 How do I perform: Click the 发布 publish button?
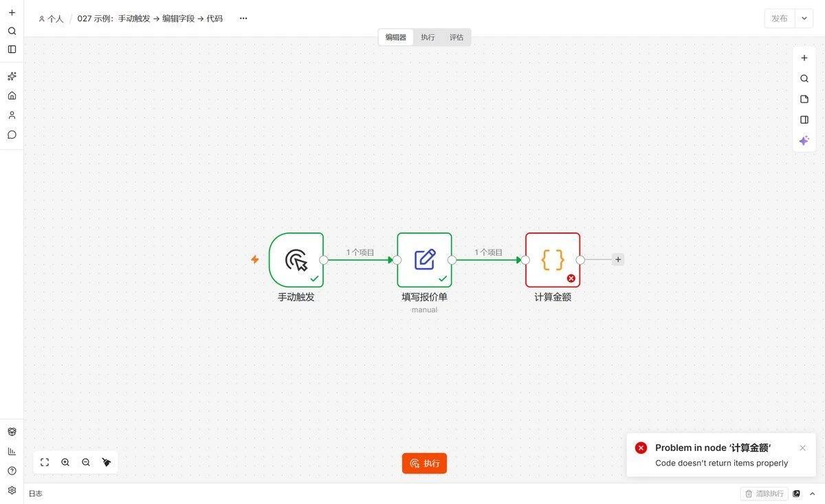coord(780,19)
